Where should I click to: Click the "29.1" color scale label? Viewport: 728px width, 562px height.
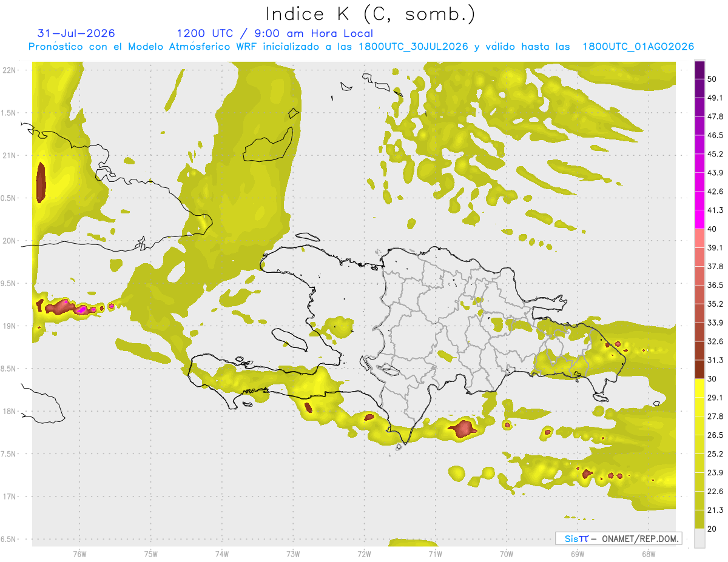(x=715, y=398)
